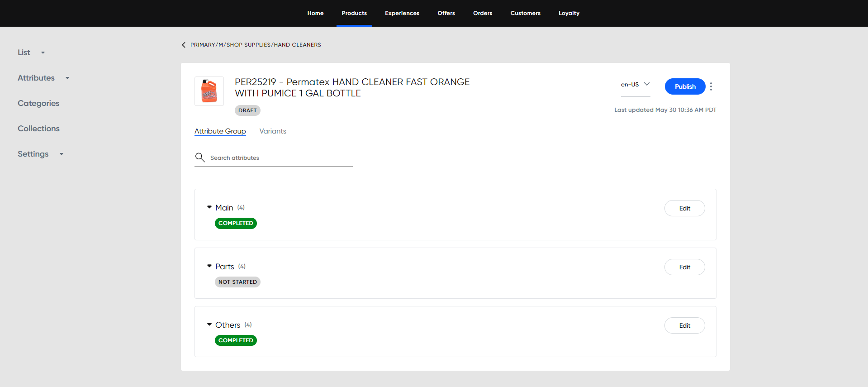The width and height of the screenshot is (868, 387).
Task: Click the NOT STARTED badge under Parts
Action: tap(237, 282)
